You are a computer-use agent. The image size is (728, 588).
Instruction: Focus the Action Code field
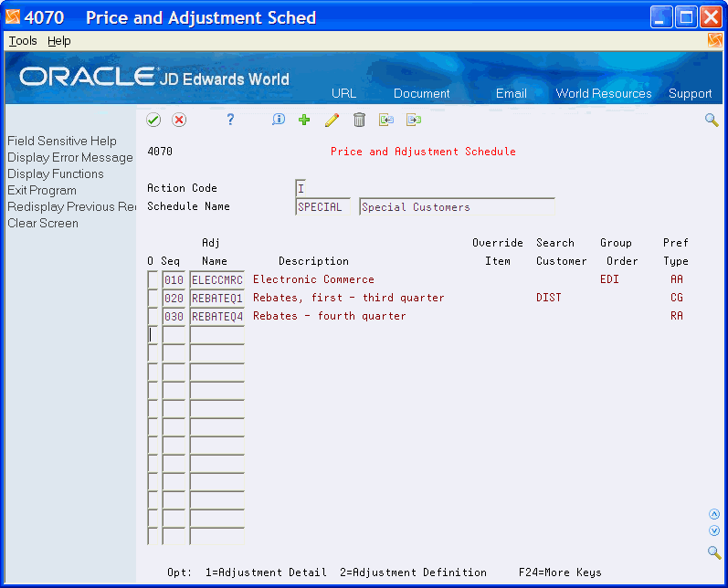(301, 188)
